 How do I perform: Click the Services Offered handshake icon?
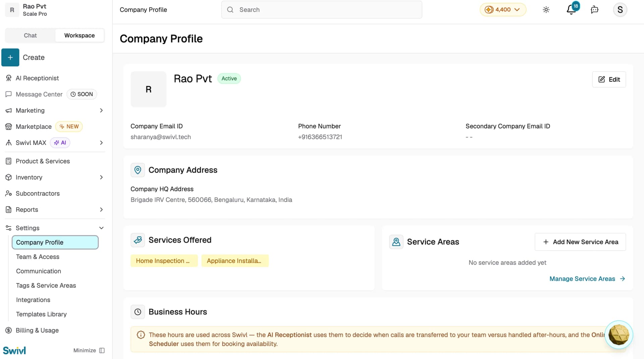138,240
